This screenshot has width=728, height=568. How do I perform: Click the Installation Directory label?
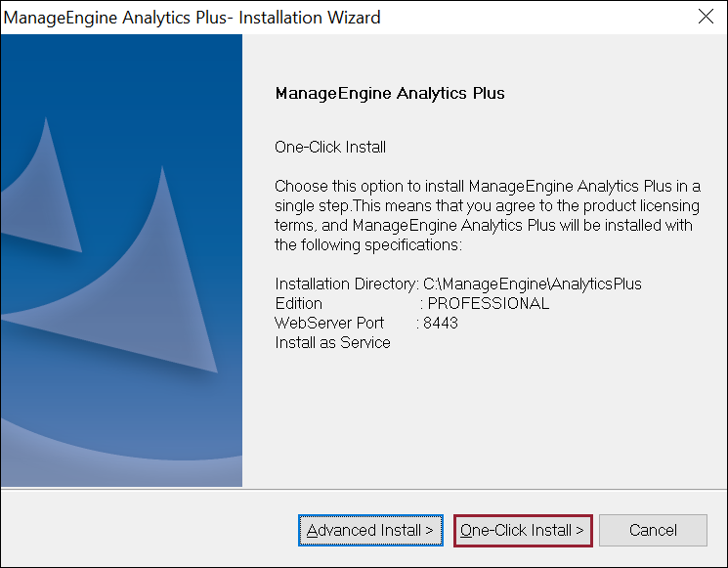pyautogui.click(x=347, y=284)
